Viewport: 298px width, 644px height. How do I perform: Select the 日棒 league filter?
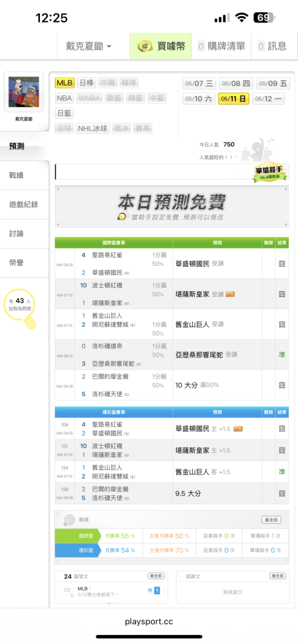86,83
